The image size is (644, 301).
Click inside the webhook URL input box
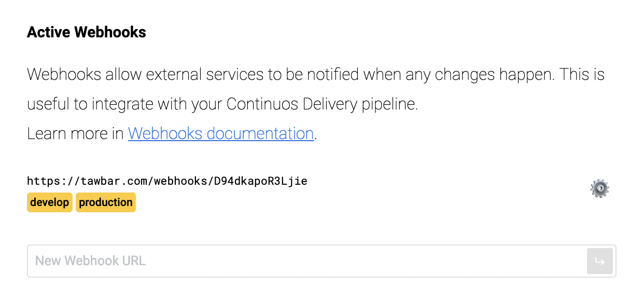coord(306,261)
